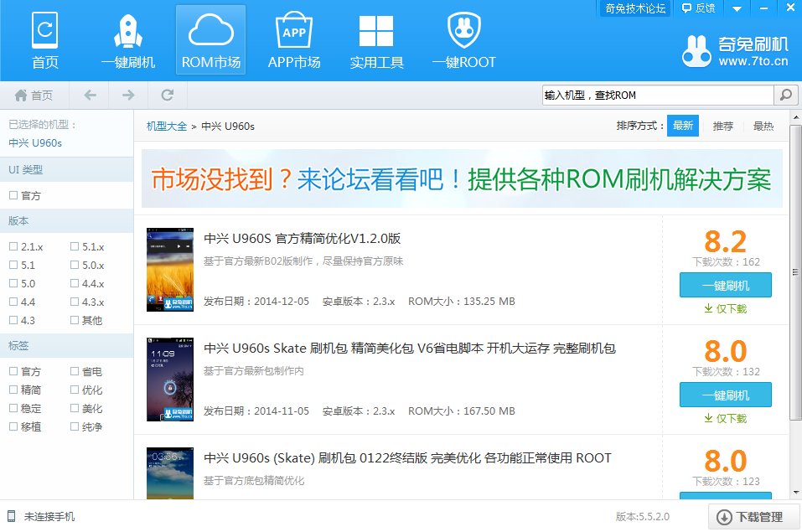Viewport: 802px width, 532px height.
Task: Open 实用工具 (utilities)
Action: click(375, 38)
